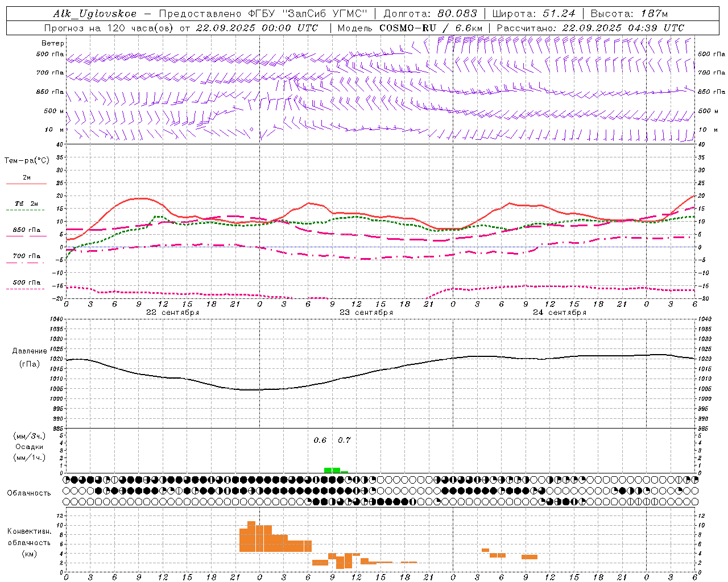
Task: Select the model name COSMO-RU / 6.6км
Action: [x=431, y=28]
